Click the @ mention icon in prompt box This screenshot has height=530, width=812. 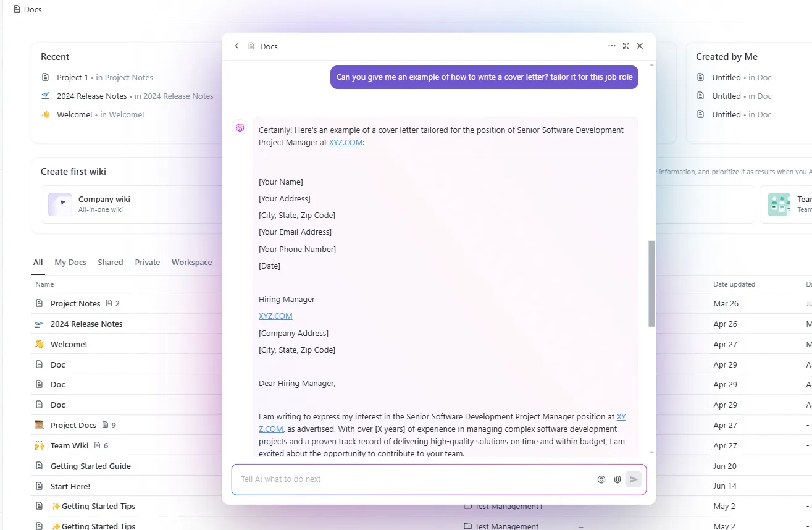601,479
